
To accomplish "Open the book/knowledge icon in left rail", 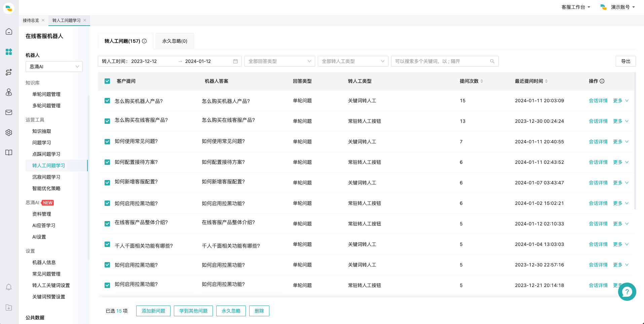I will click(9, 153).
